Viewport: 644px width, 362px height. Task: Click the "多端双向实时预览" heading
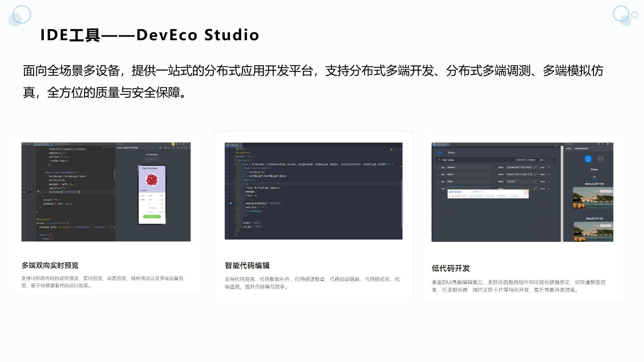(50, 265)
